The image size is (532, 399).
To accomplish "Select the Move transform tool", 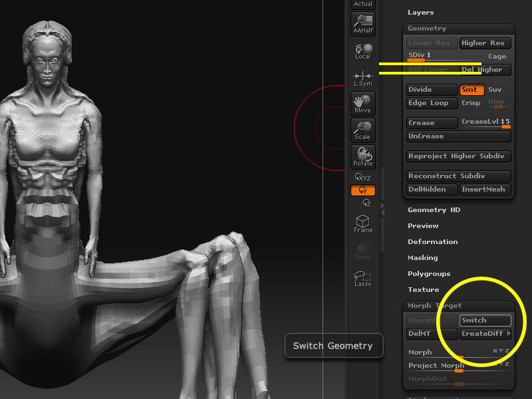I will 362,104.
